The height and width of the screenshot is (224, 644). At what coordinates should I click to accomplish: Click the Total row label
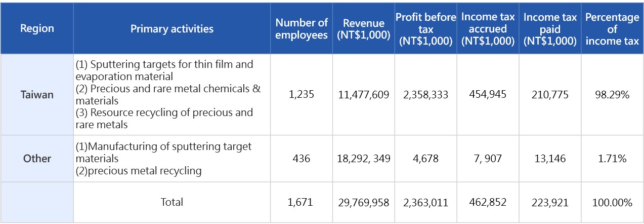tap(171, 202)
